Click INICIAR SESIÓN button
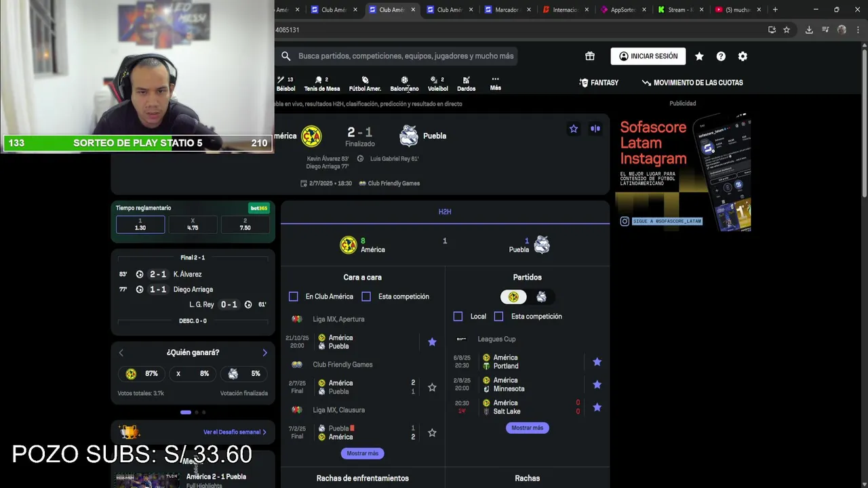 coord(648,56)
